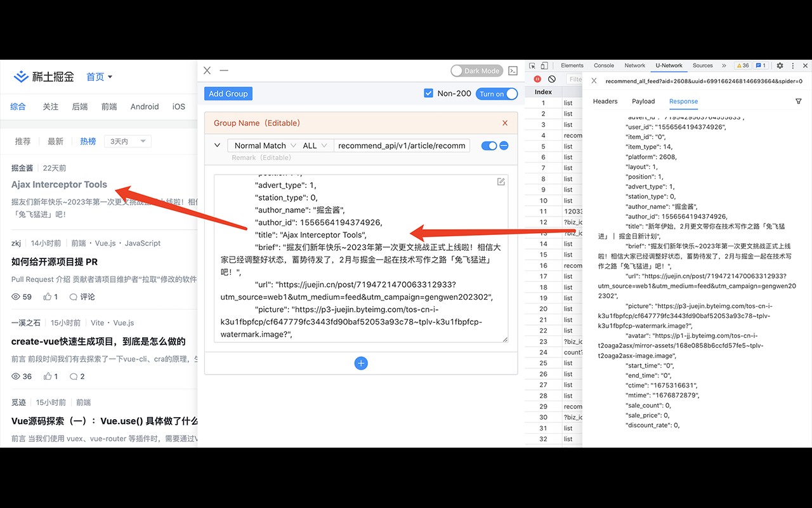The width and height of the screenshot is (812, 508).
Task: Open the Headers tab
Action: (x=605, y=102)
